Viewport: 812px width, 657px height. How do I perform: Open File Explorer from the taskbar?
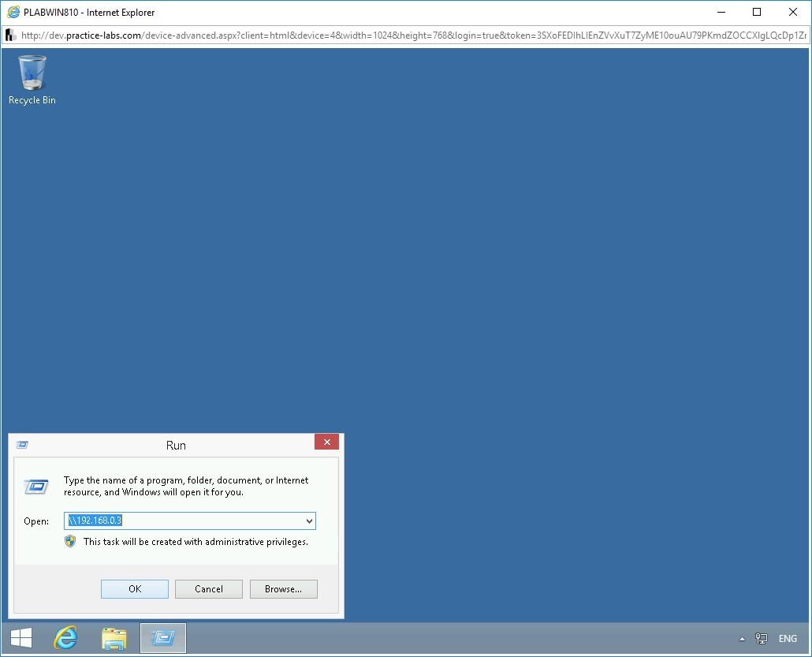114,638
